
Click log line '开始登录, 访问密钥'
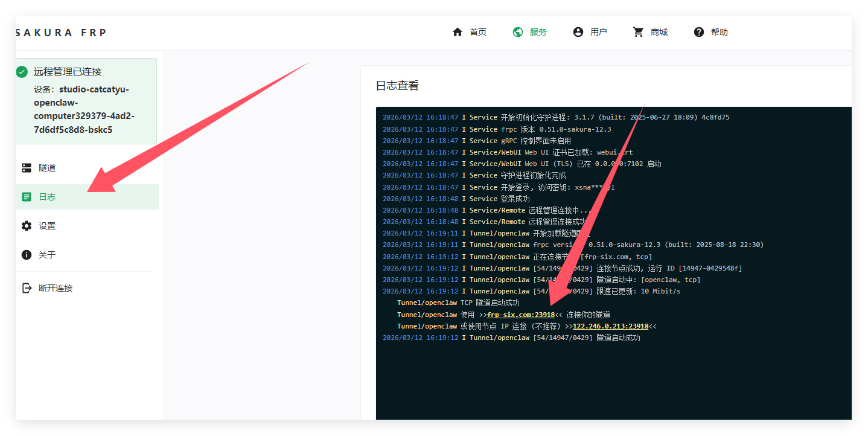coord(499,187)
